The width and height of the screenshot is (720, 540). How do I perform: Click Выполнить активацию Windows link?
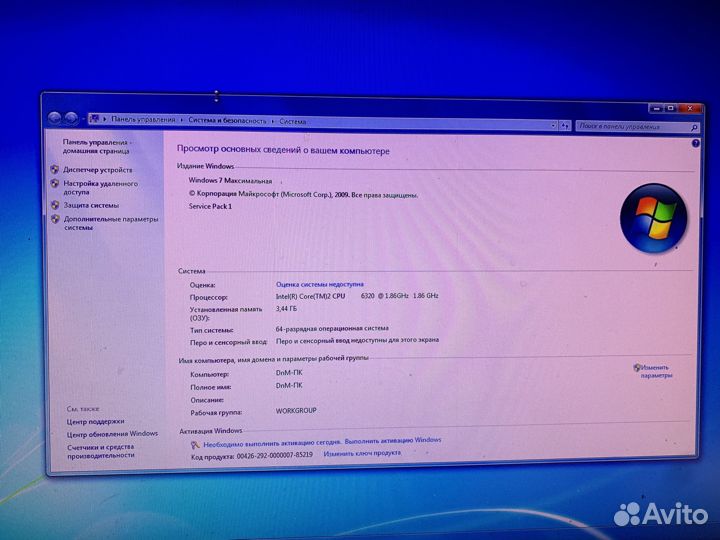[393, 440]
